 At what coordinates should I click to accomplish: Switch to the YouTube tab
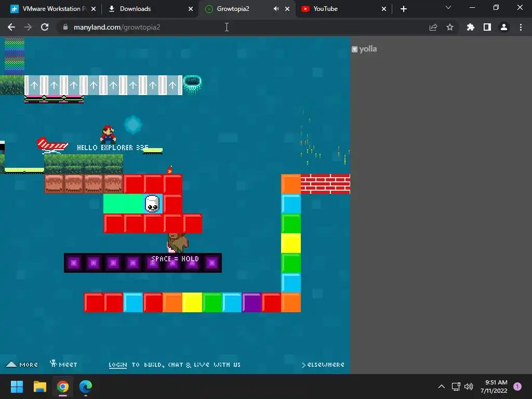point(325,9)
